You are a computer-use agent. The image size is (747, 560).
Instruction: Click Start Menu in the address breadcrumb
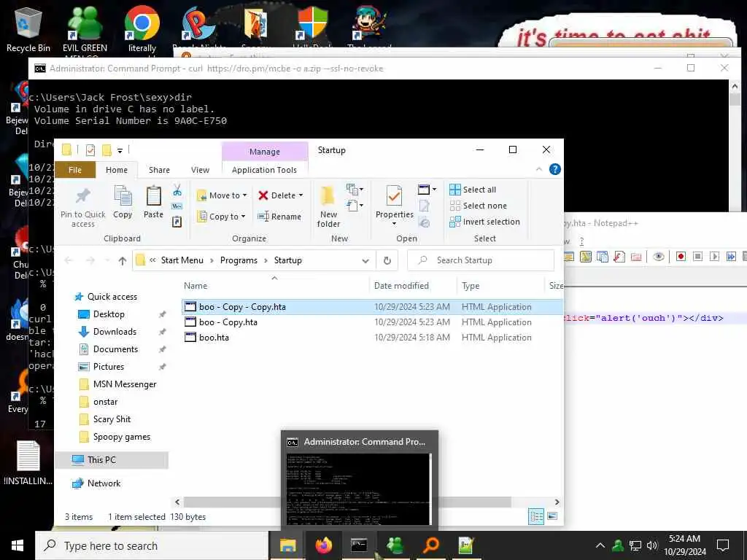182,260
